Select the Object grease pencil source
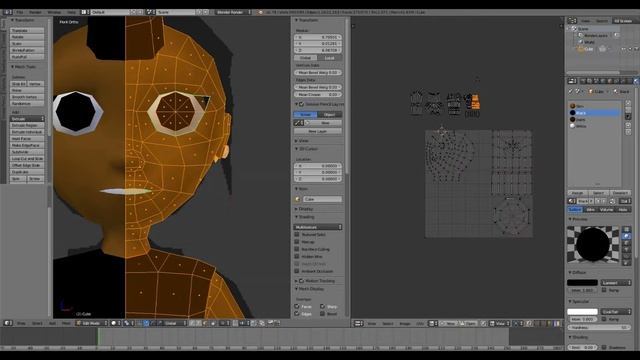This screenshot has width=640, height=360. (330, 115)
